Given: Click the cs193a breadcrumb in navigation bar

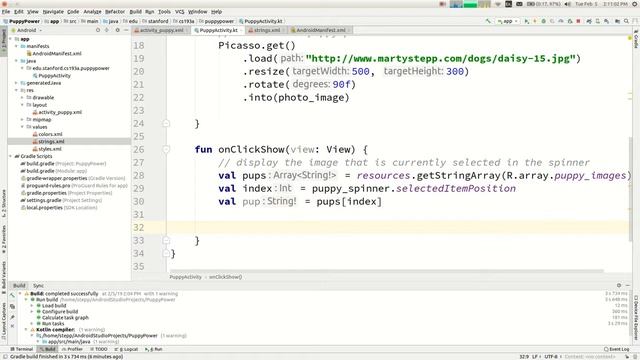Looking at the screenshot, I should pos(184,21).
